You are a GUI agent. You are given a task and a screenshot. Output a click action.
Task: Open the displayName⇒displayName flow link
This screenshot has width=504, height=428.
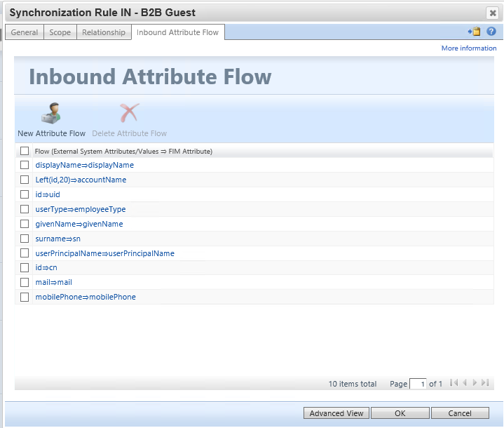tap(85, 165)
